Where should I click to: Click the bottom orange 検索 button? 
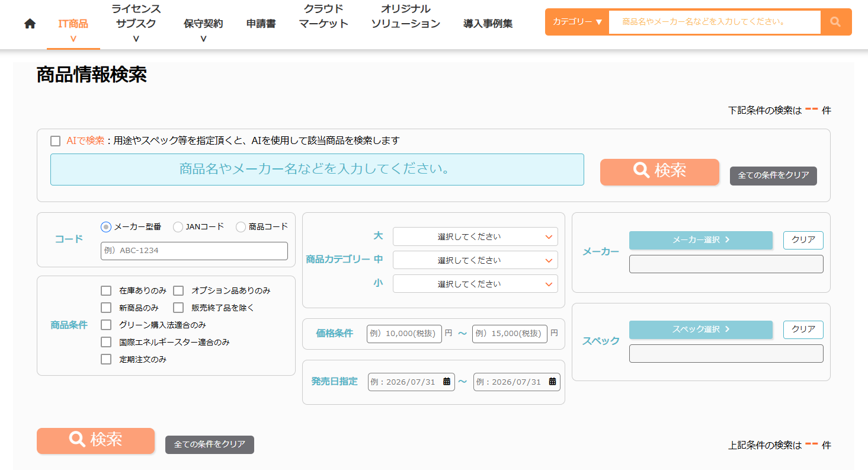(x=95, y=440)
